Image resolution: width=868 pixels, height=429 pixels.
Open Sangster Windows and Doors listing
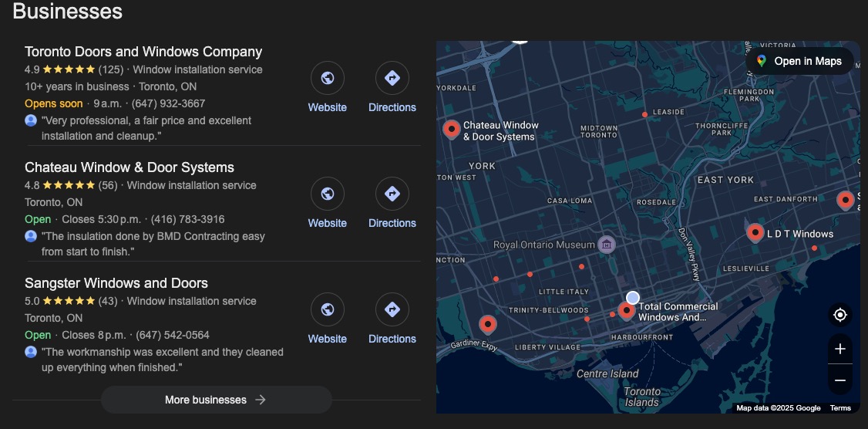point(116,283)
